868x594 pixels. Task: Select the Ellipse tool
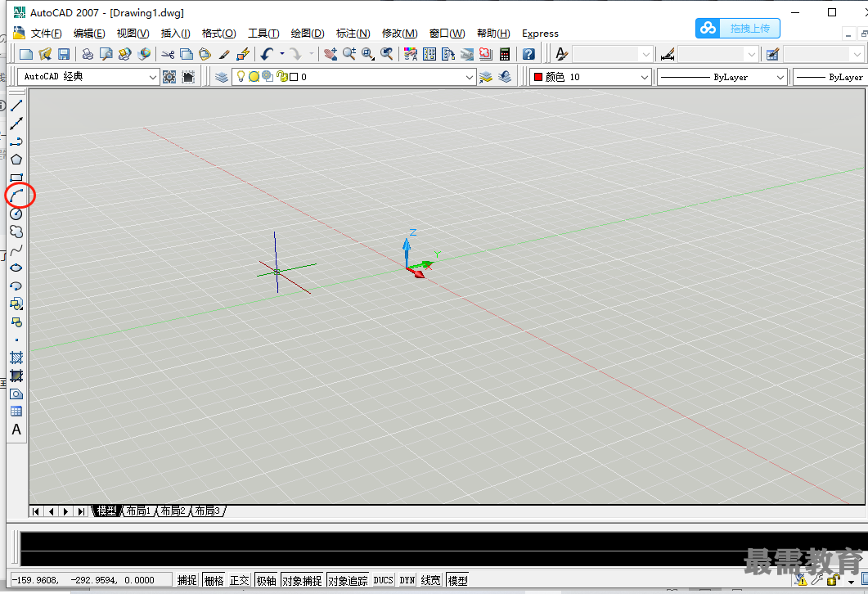coord(16,268)
